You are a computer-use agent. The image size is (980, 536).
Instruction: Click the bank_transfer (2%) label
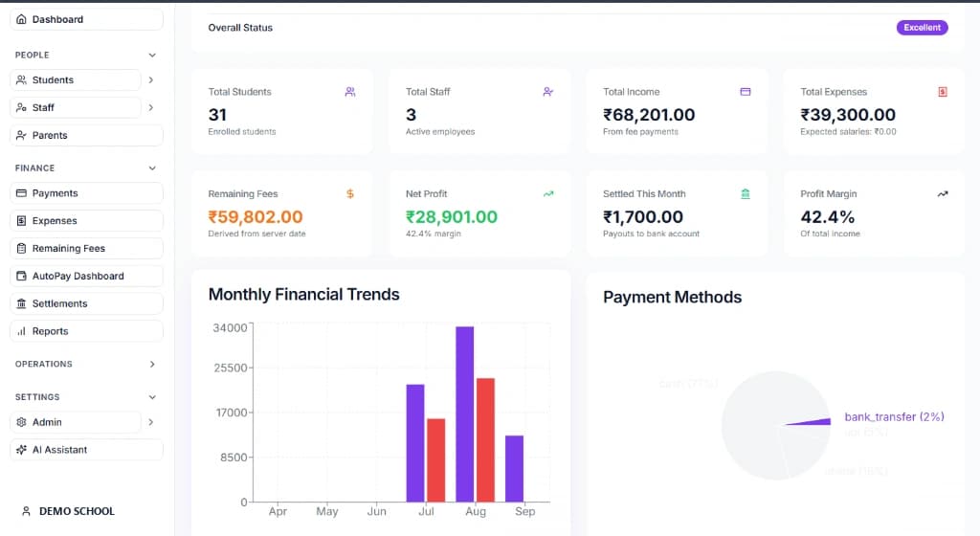point(895,416)
